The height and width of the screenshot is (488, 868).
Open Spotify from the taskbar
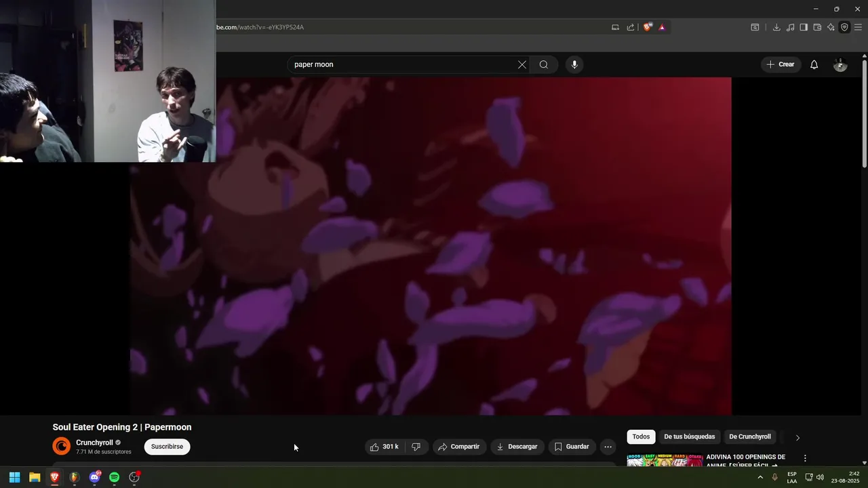(115, 477)
